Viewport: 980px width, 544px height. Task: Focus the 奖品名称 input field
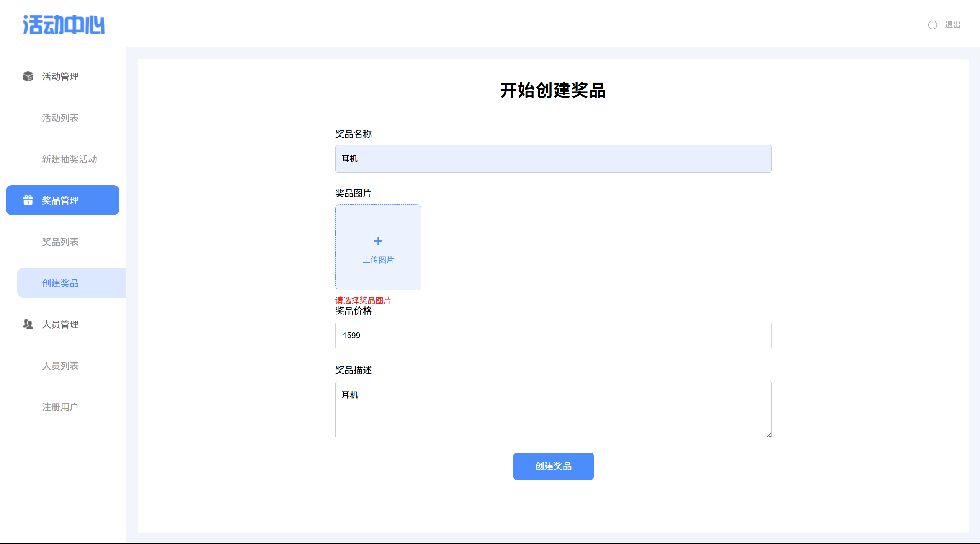[x=553, y=159]
